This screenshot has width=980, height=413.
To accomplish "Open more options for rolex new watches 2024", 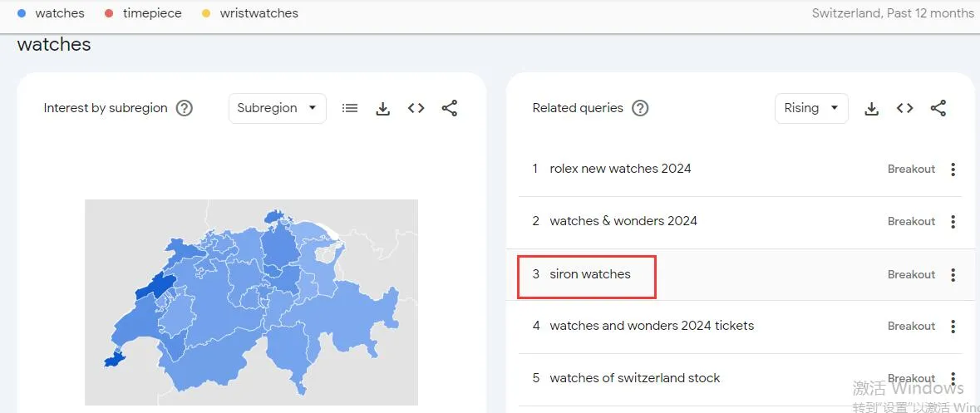I will pyautogui.click(x=953, y=170).
